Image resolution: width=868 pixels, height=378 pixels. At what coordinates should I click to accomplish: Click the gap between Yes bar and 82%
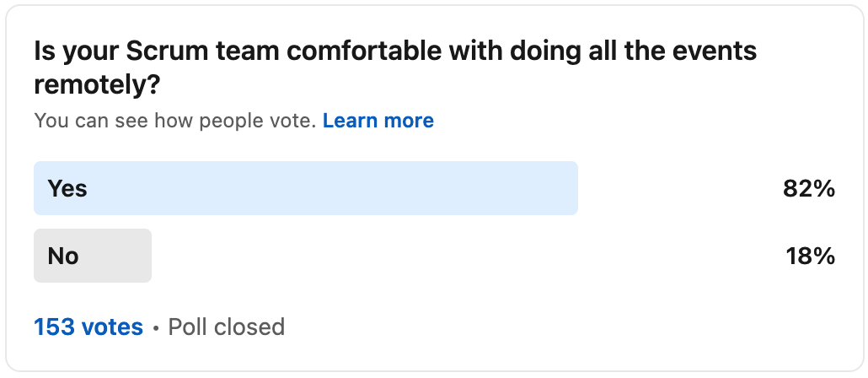[680, 188]
